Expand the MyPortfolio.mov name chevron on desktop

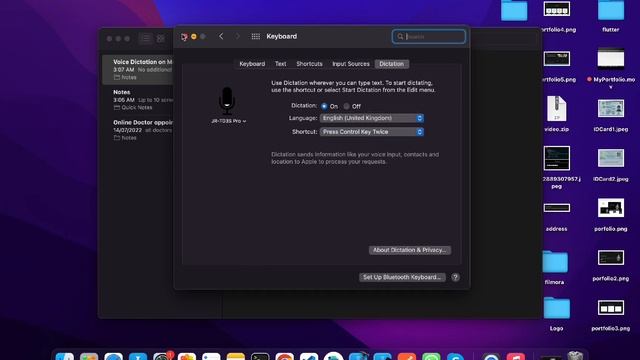[x=611, y=87]
